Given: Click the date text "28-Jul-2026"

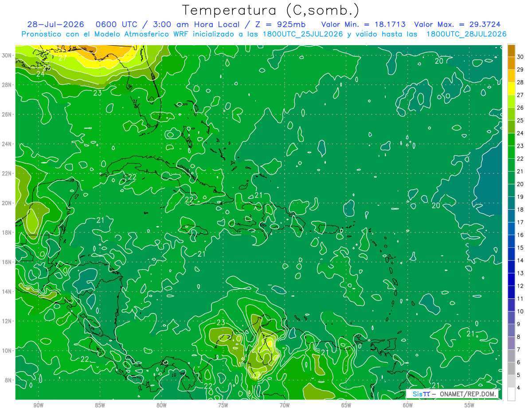Looking at the screenshot, I should (55, 24).
